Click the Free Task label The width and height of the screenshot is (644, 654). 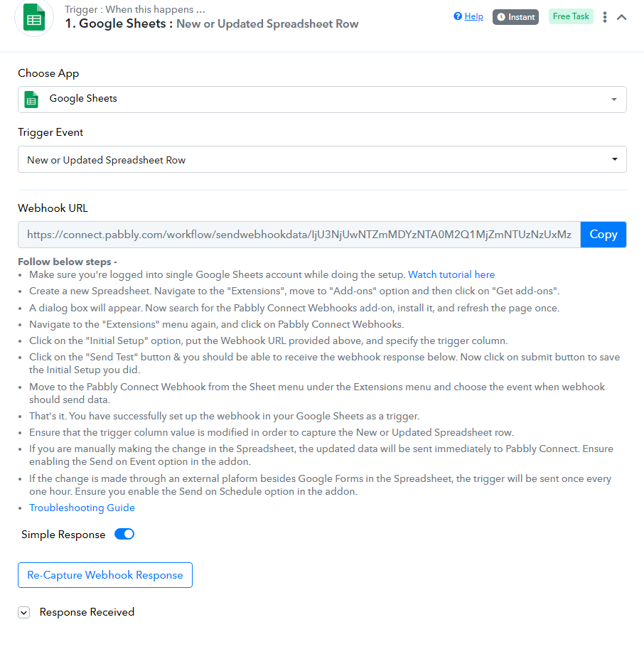[x=571, y=16]
